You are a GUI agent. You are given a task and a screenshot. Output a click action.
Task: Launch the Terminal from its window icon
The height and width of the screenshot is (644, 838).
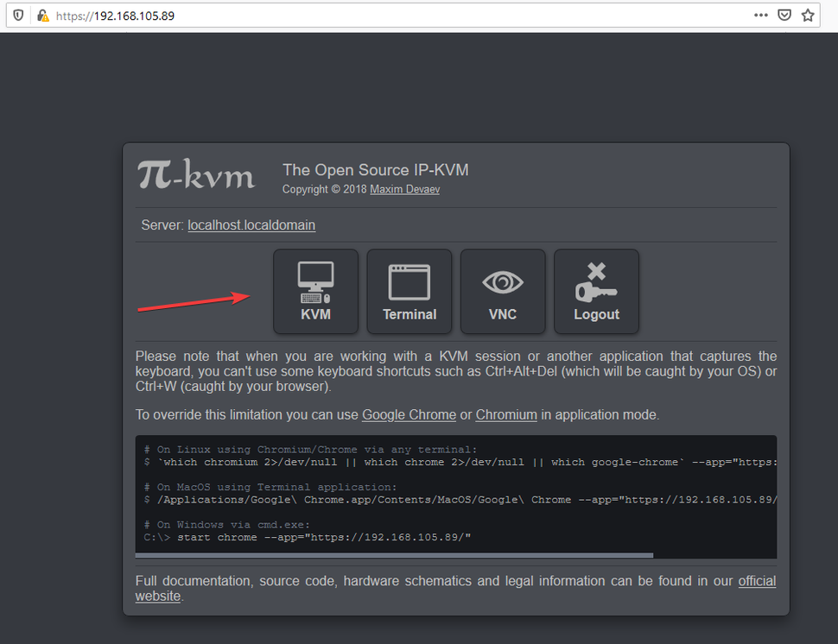click(x=409, y=281)
